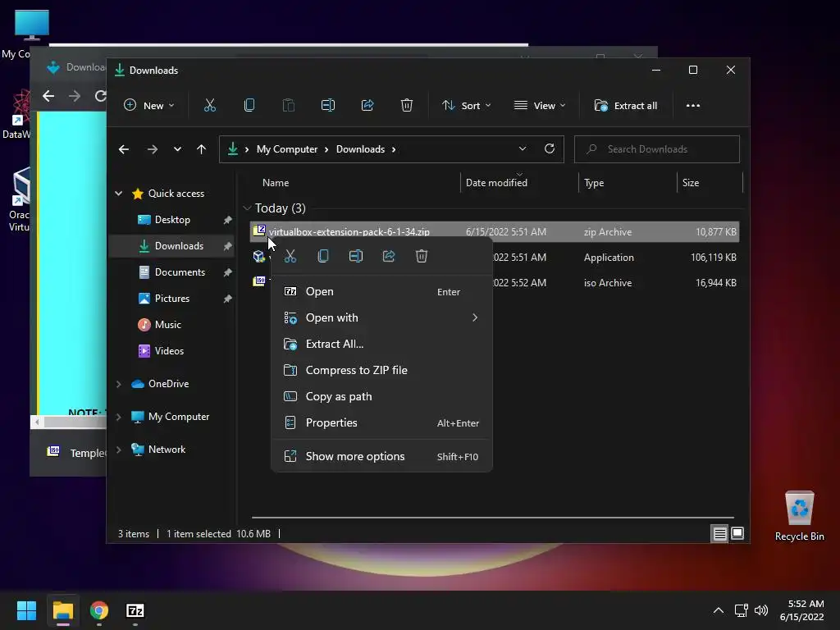This screenshot has width=840, height=630.
Task: Expand the My Computer tree node
Action: (119, 416)
